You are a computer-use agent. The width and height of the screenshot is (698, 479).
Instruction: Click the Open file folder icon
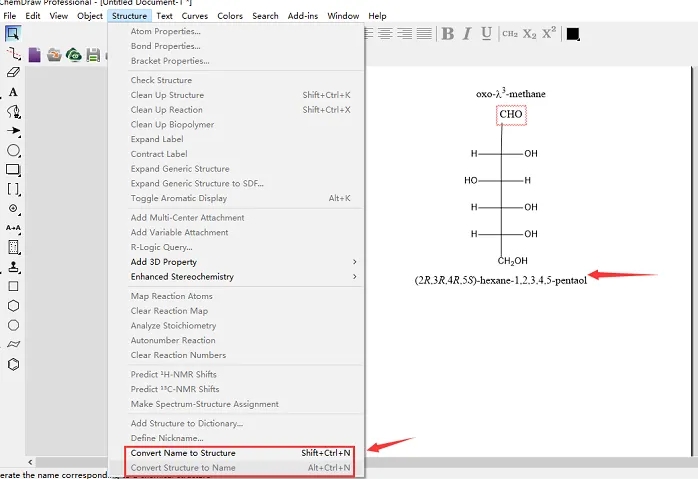click(x=54, y=55)
